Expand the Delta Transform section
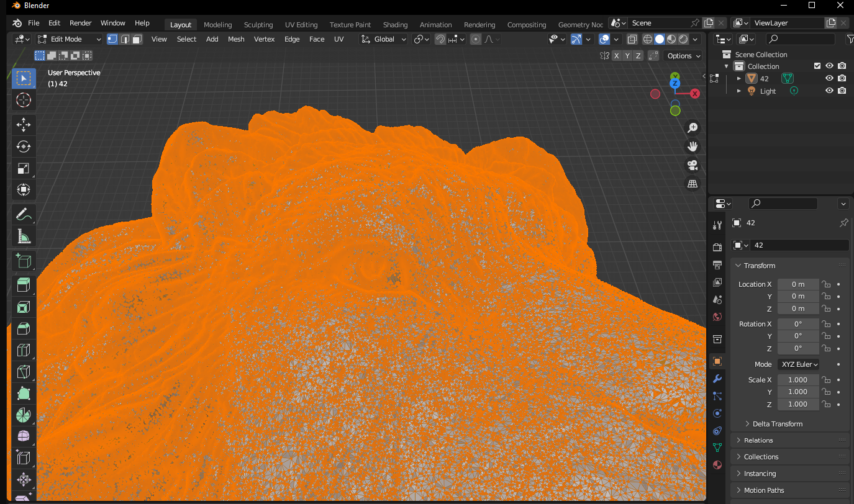The width and height of the screenshot is (854, 504). [778, 424]
